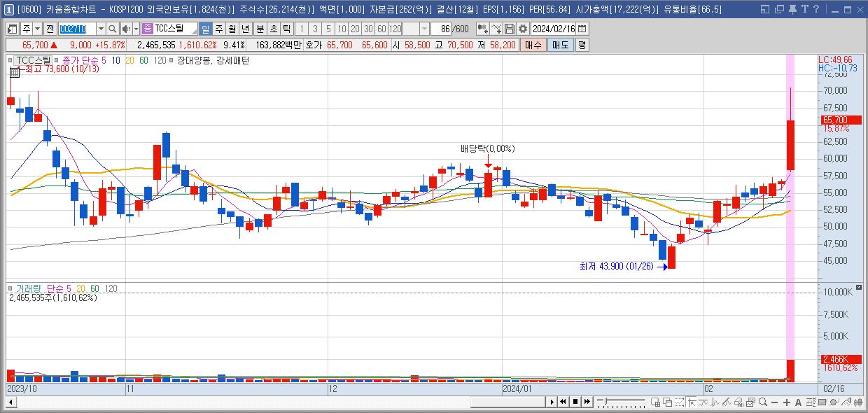Open the calendar date picker icon
This screenshot has width=868, height=413.
582,29
